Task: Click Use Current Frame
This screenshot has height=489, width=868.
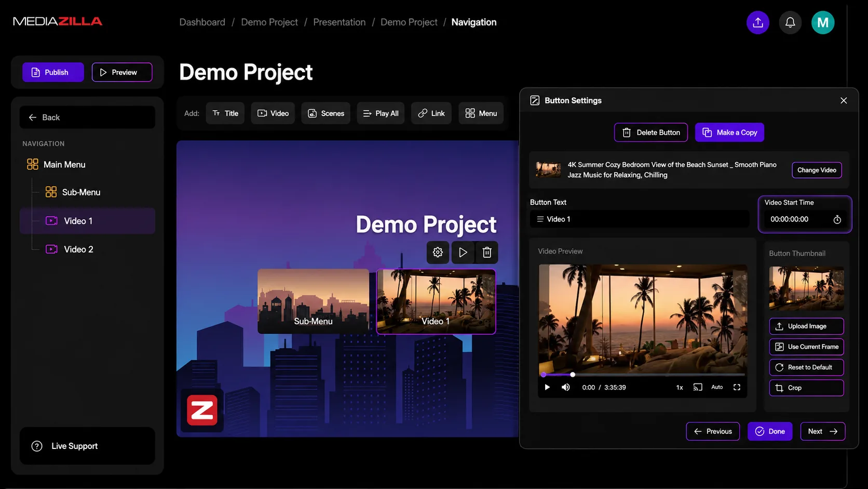Action: pyautogui.click(x=806, y=347)
